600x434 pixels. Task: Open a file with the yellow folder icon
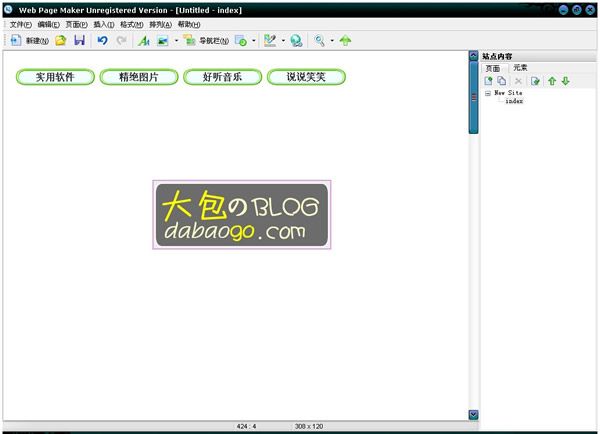click(60, 40)
